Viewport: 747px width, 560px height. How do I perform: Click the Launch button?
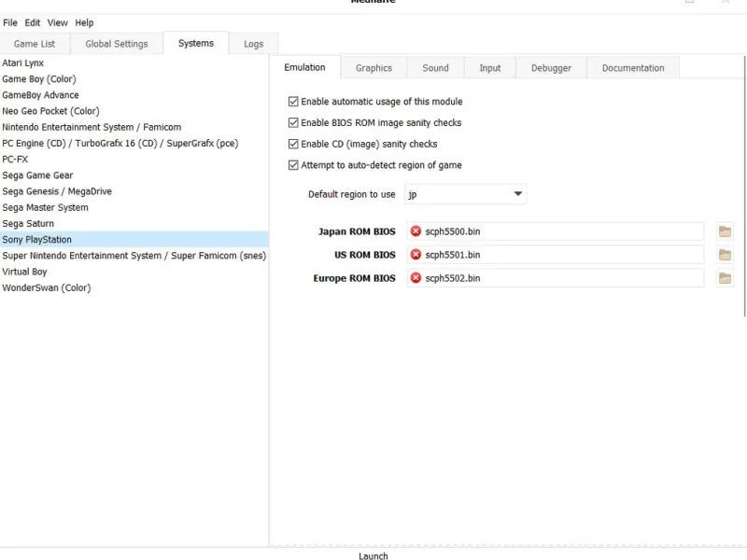[x=373, y=555]
